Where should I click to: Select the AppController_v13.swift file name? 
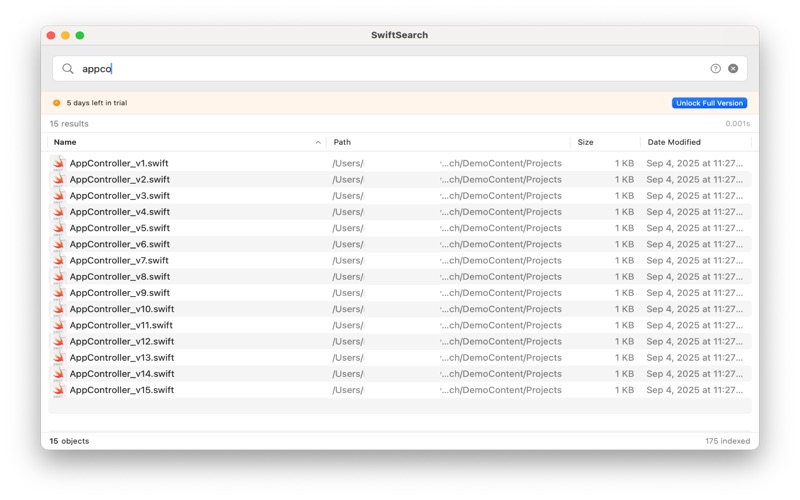point(122,358)
